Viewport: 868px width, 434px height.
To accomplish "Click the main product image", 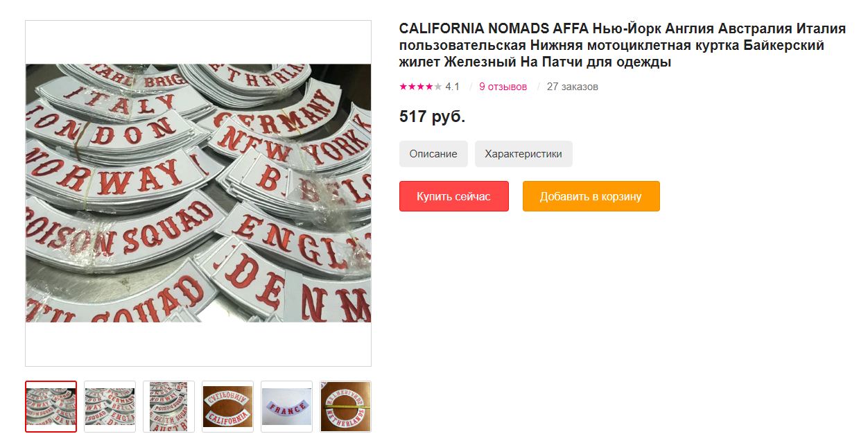I will (x=198, y=193).
